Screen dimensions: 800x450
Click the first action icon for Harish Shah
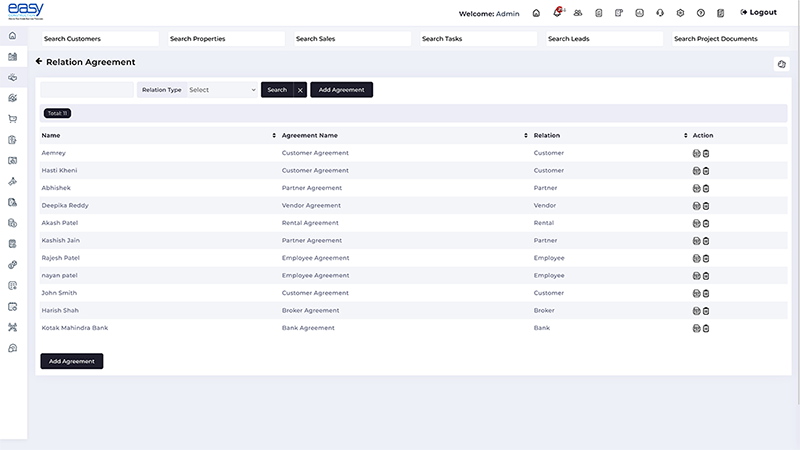[x=696, y=311]
